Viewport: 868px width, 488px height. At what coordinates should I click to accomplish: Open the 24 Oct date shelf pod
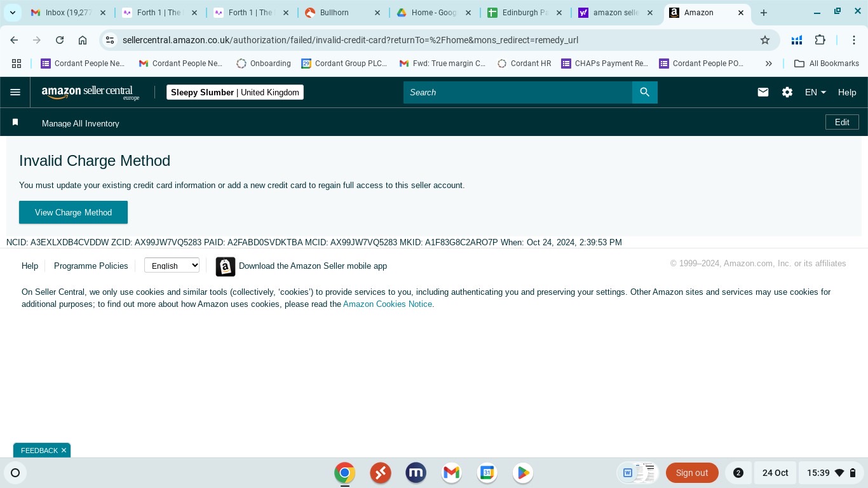[775, 473]
